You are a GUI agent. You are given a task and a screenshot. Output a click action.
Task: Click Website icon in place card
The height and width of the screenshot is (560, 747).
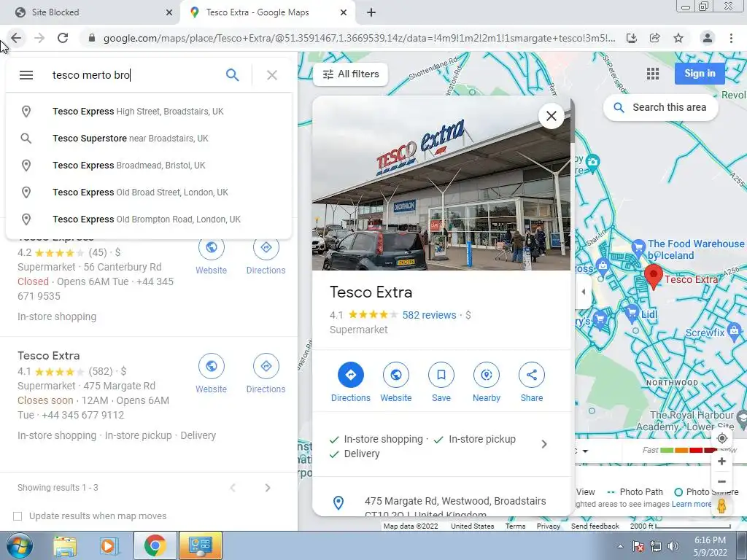(x=396, y=375)
